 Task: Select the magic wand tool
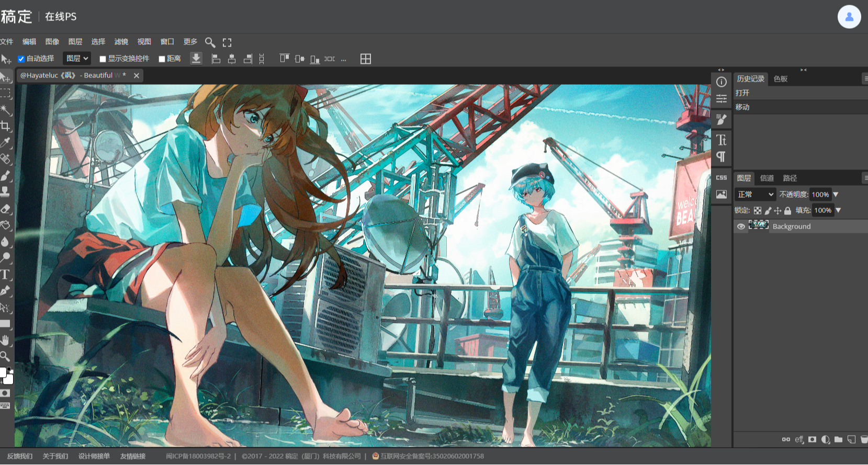5,110
